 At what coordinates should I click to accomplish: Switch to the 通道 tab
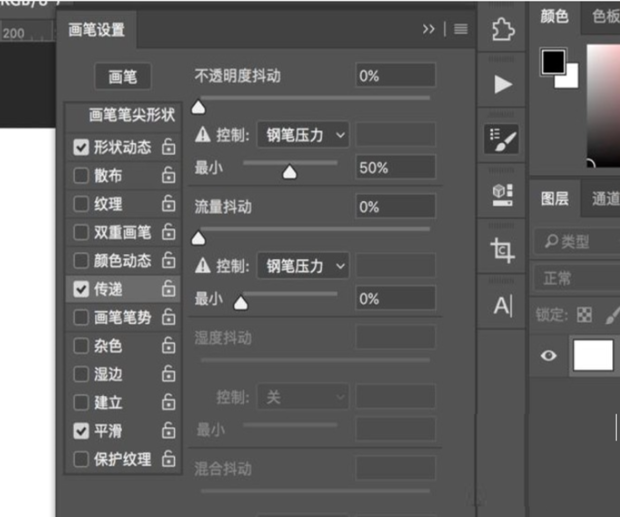pyautogui.click(x=605, y=198)
